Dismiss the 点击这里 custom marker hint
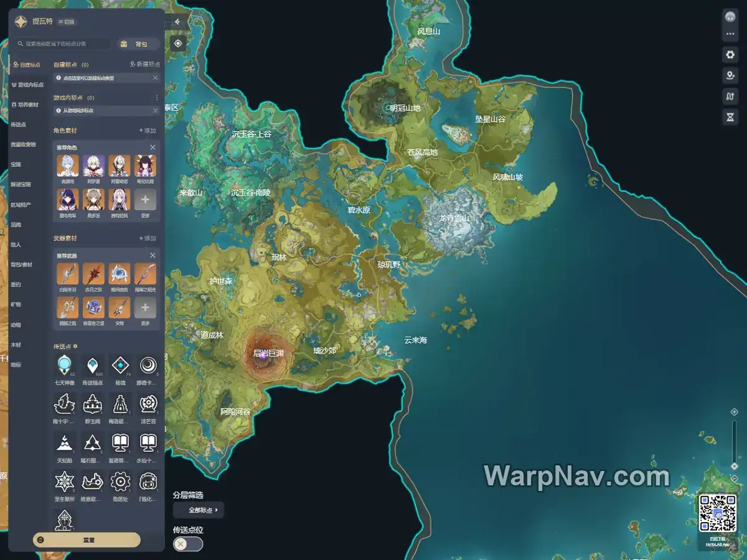 (x=155, y=78)
